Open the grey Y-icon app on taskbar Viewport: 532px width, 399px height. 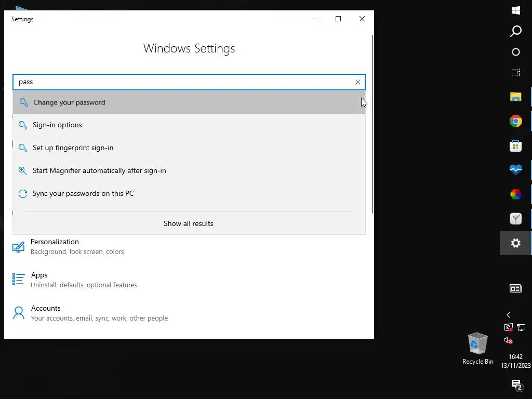(x=516, y=219)
